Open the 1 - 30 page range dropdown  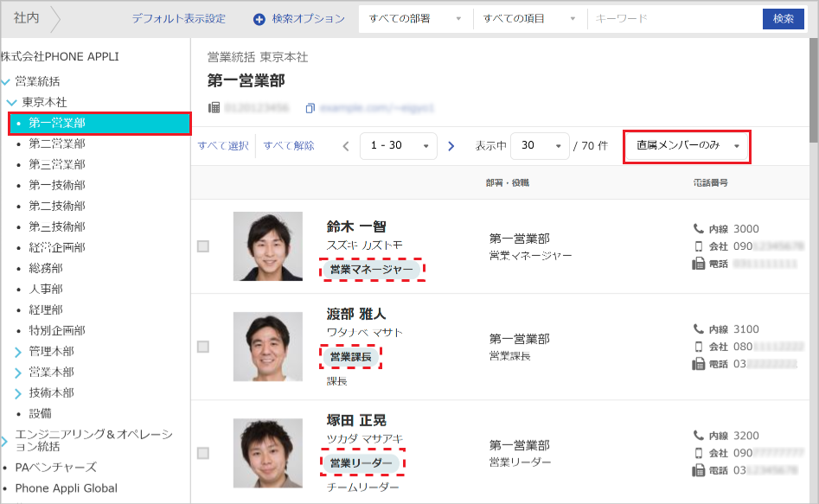tap(398, 146)
